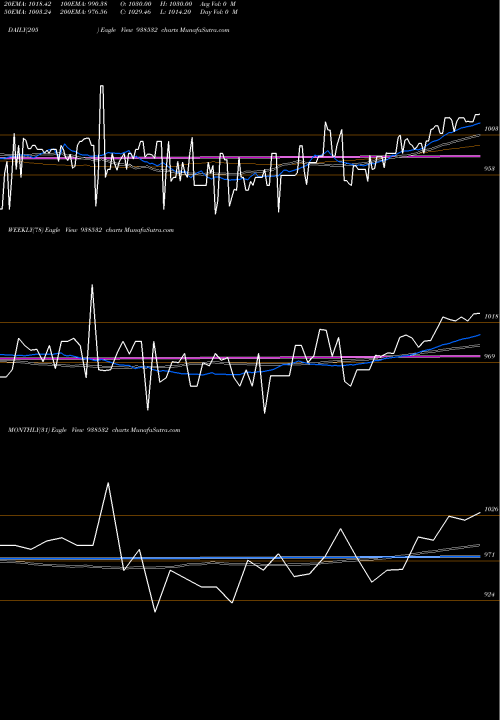Click the 924 price label on monthly chart

(489, 595)
